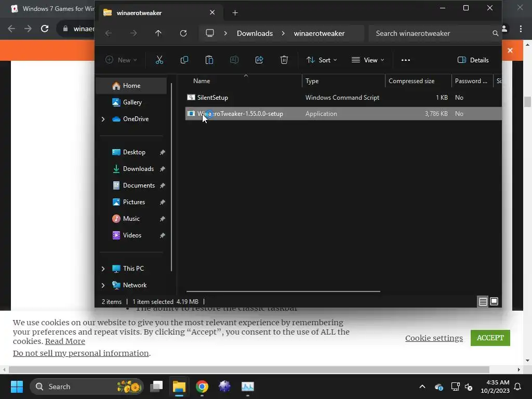Click Downloads in the address breadcrumb
Screen dimensions: 532x399
255,33
